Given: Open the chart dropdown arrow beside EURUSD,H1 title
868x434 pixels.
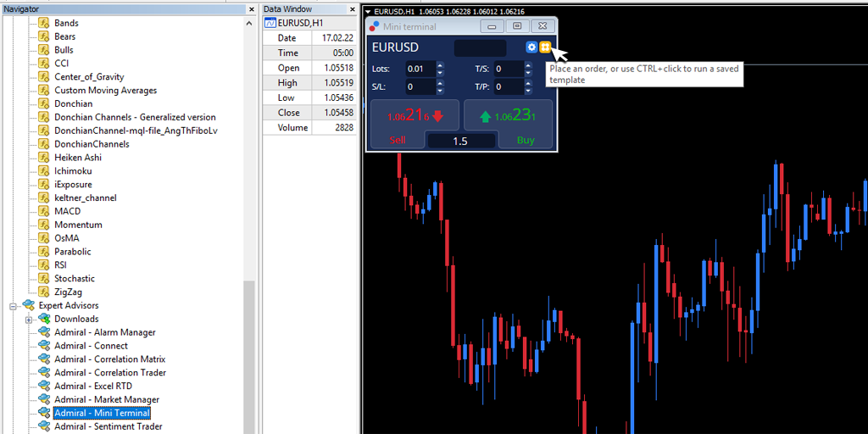Looking at the screenshot, I should 368,12.
